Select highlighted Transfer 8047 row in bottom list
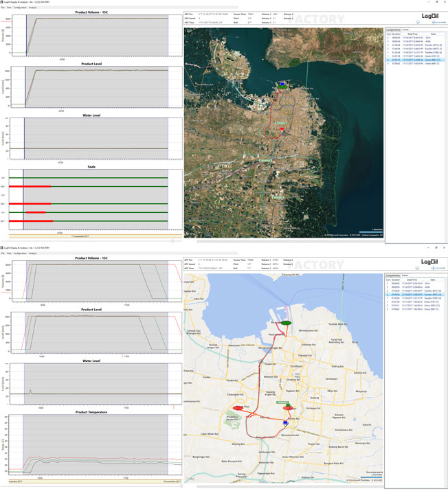 416,293
